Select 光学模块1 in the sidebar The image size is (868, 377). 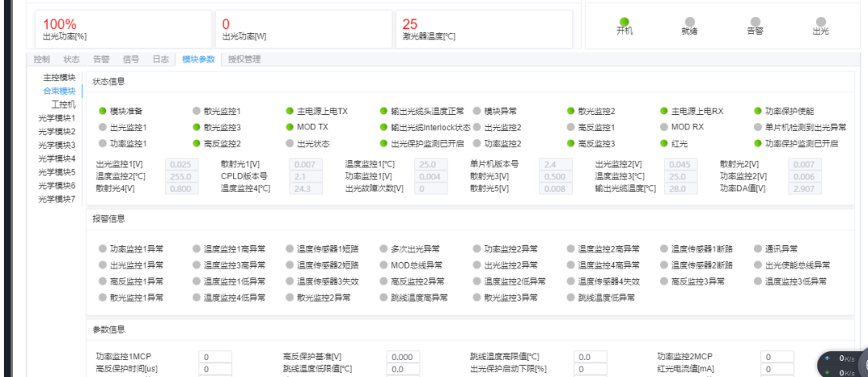56,118
